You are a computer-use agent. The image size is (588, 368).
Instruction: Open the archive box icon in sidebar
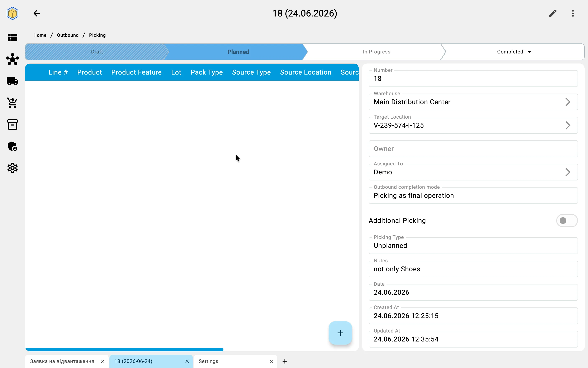tap(12, 124)
